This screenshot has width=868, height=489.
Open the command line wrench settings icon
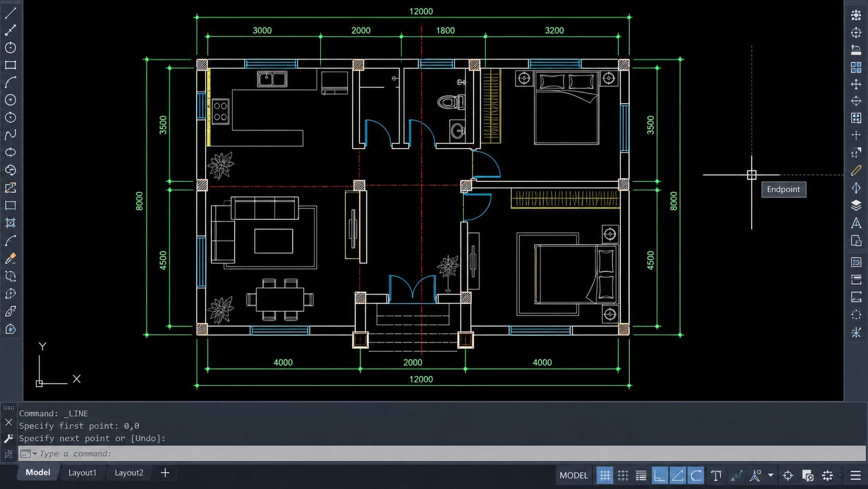8,439
